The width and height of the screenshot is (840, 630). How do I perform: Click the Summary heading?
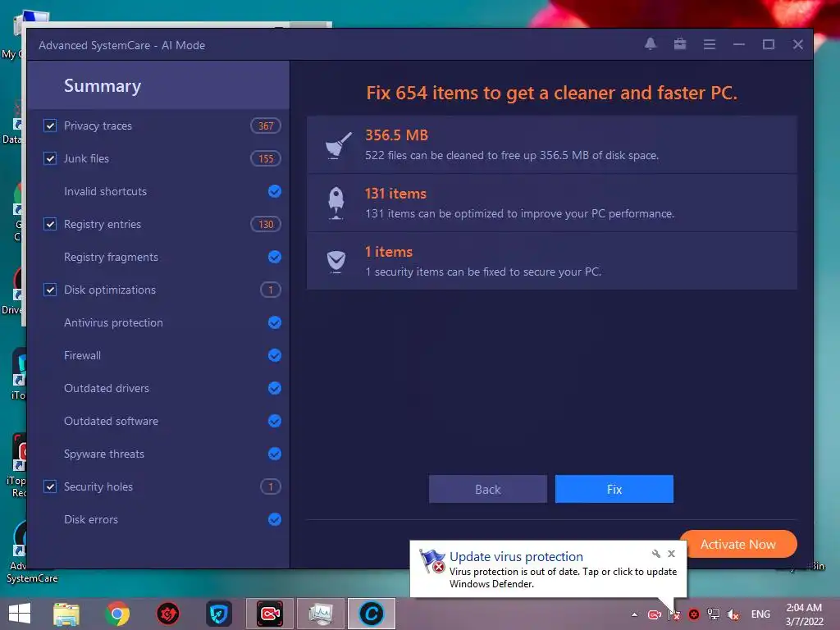point(103,85)
